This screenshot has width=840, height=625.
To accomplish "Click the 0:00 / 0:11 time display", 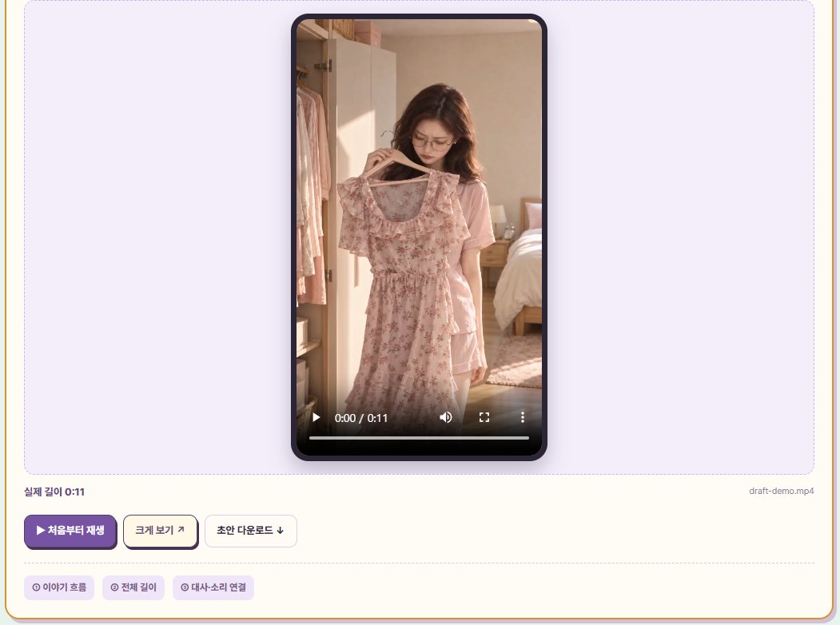I will pos(361,418).
